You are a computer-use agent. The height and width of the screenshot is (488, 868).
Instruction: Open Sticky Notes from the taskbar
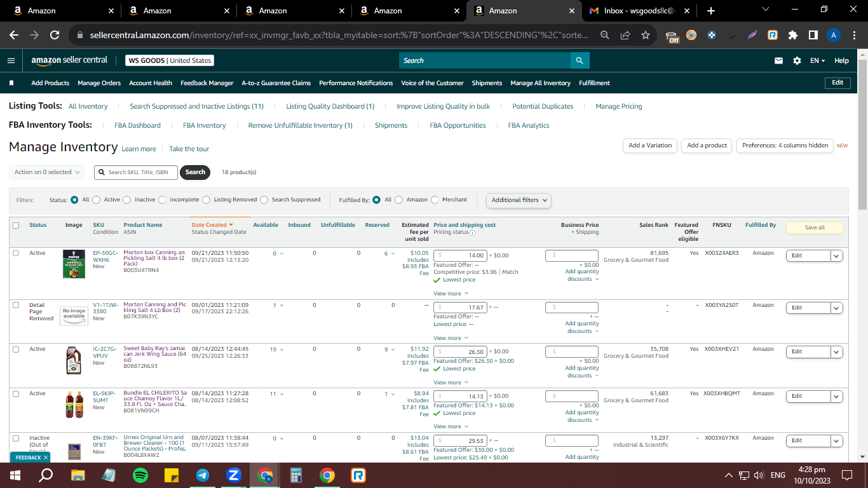[x=172, y=475]
